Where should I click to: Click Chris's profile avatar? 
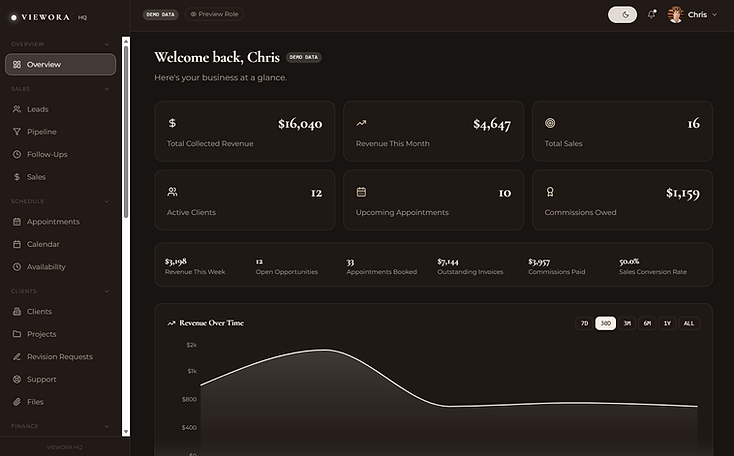(675, 15)
